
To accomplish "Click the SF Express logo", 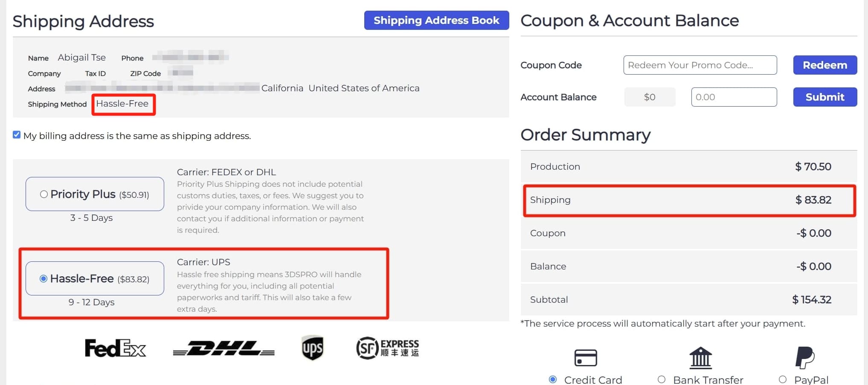I will point(387,348).
